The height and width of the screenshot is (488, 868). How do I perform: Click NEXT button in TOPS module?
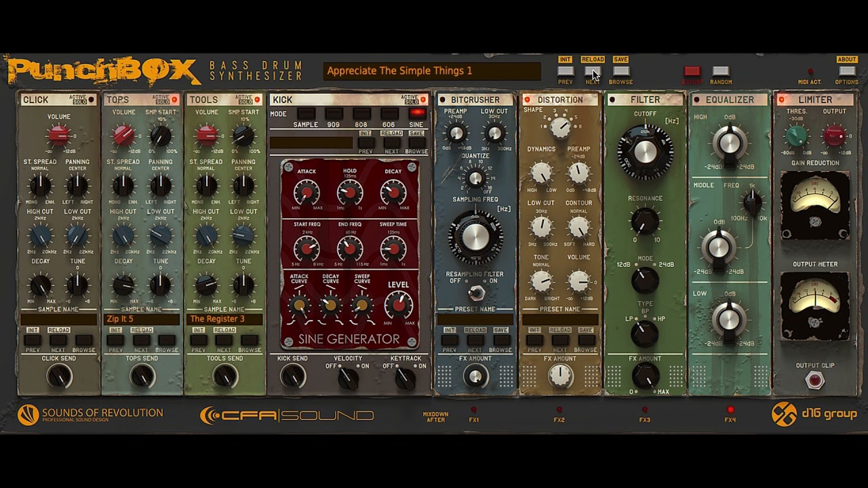click(x=142, y=340)
